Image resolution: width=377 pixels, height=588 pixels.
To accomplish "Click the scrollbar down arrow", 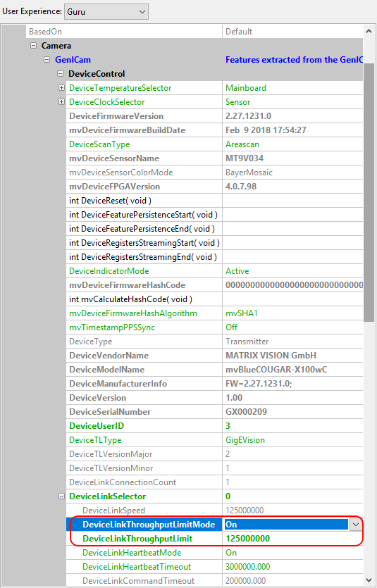I will 369,580.
